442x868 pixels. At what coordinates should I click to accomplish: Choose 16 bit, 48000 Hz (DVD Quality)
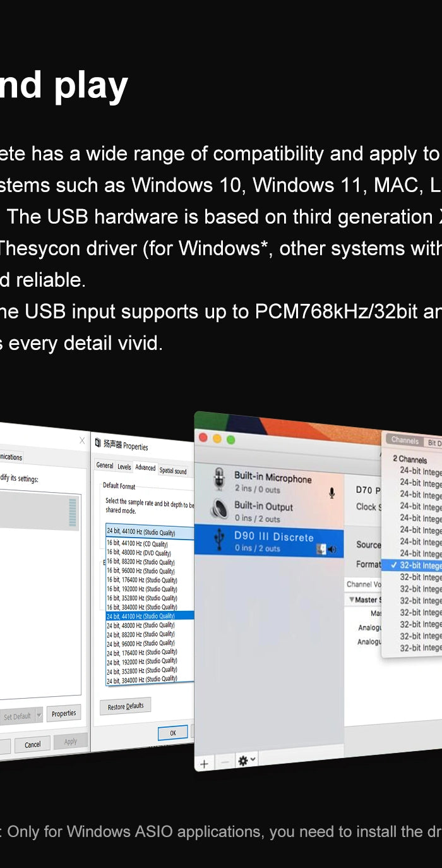(139, 553)
